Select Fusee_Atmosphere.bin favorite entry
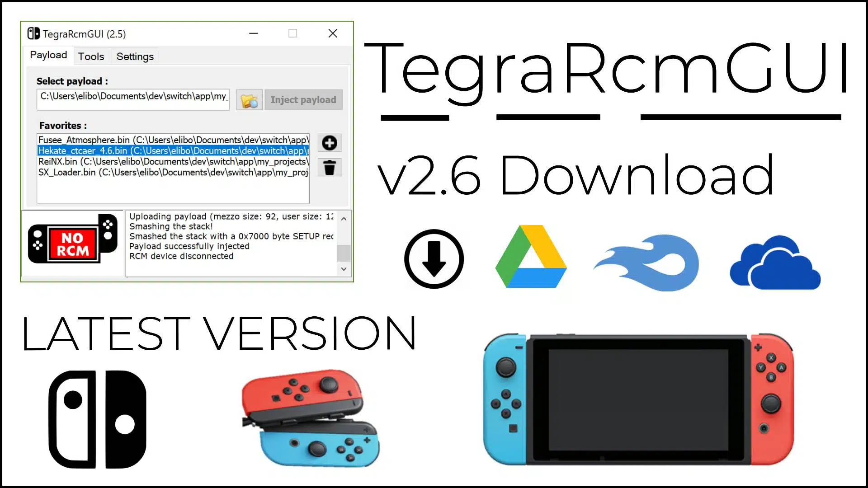Screen dimensions: 868x488 pos(173,140)
